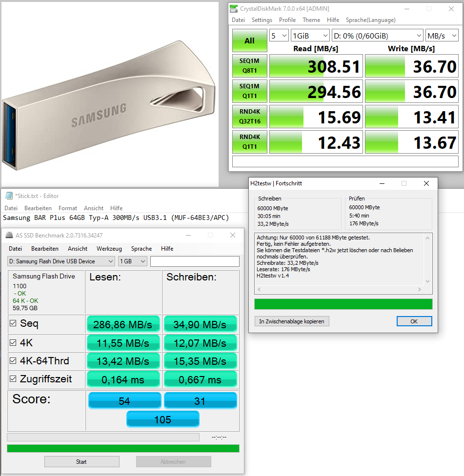The height and width of the screenshot is (476, 464).
Task: Open AS SSD Datei menu
Action: pyautogui.click(x=15, y=249)
